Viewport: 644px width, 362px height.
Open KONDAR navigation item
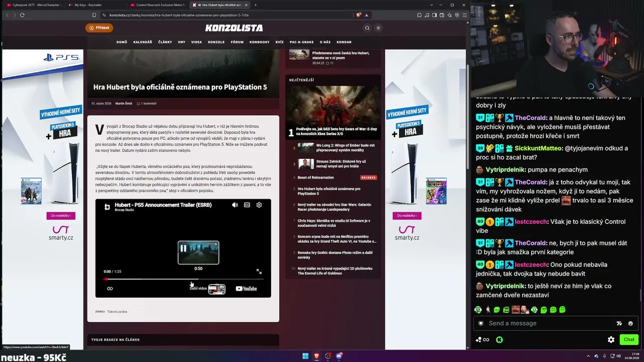(344, 42)
